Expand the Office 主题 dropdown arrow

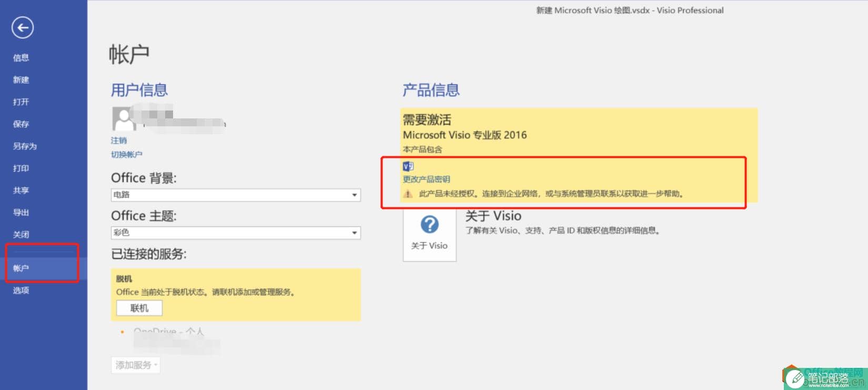[x=355, y=233]
